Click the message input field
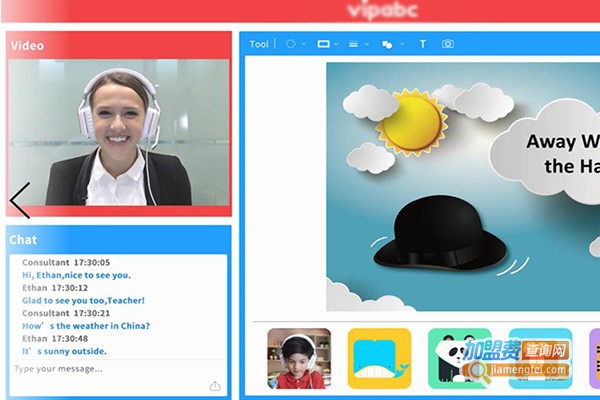This screenshot has height=400, width=600. 105,369
